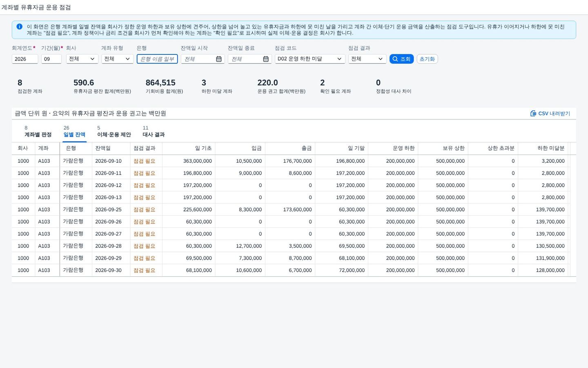The width and height of the screenshot is (588, 368).
Task: Click the 은행 이름 일부 input field
Action: [x=157, y=59]
